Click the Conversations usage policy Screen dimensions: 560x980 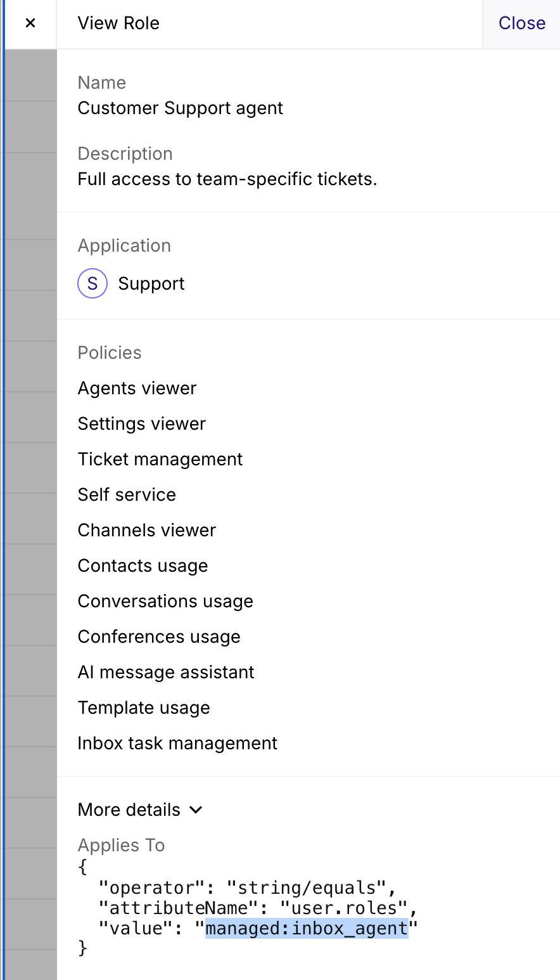165,601
